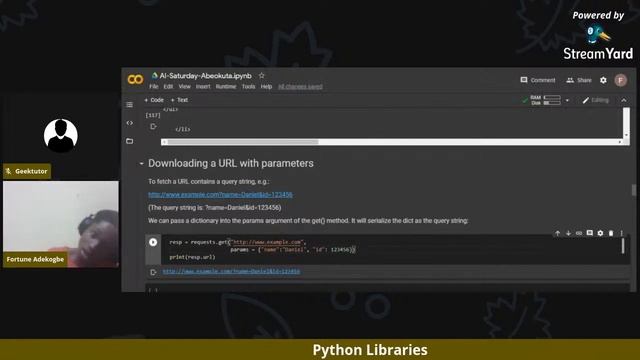Screen dimensions: 640x360
Task: Open the Files folder sidebar icon
Action: tap(129, 141)
